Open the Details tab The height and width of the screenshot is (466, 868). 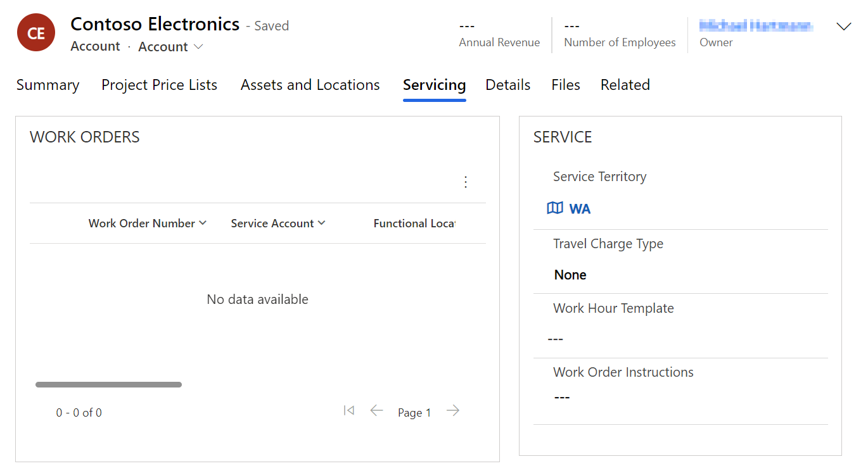(x=508, y=85)
